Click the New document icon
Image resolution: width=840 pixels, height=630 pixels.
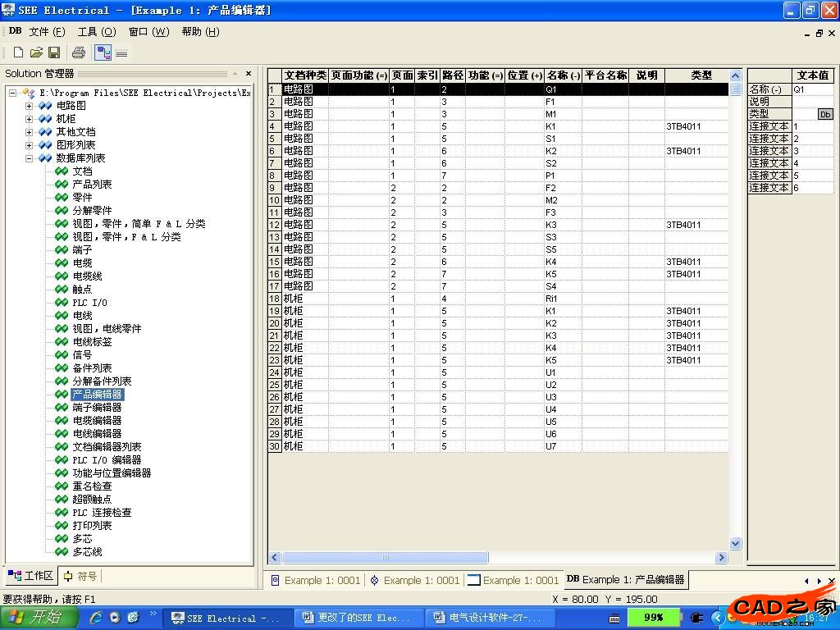[18, 52]
